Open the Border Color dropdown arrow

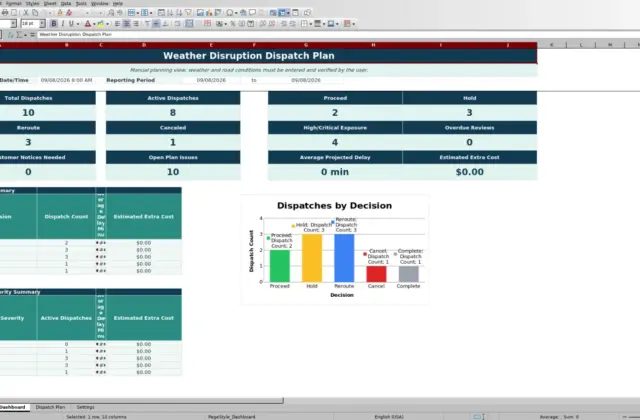coord(337,24)
